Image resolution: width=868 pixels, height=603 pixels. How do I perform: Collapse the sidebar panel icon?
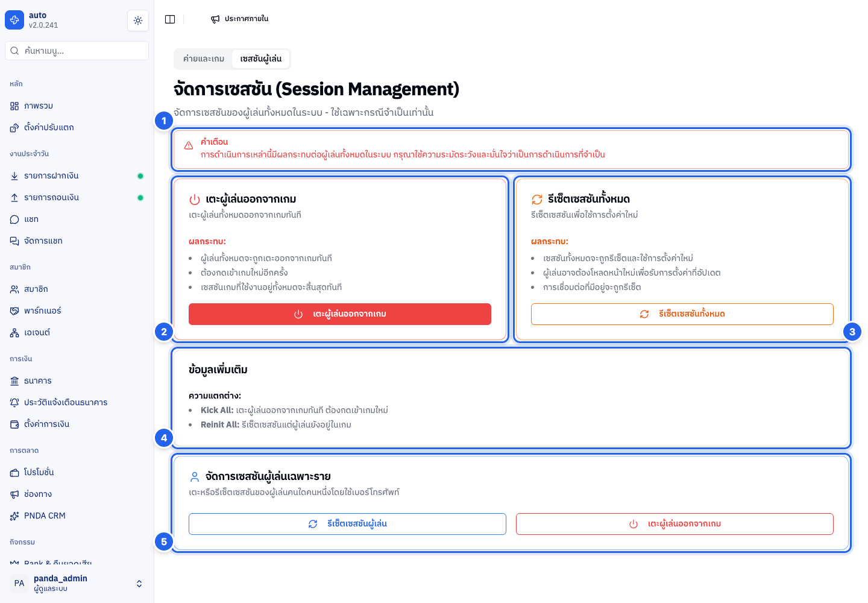(170, 19)
